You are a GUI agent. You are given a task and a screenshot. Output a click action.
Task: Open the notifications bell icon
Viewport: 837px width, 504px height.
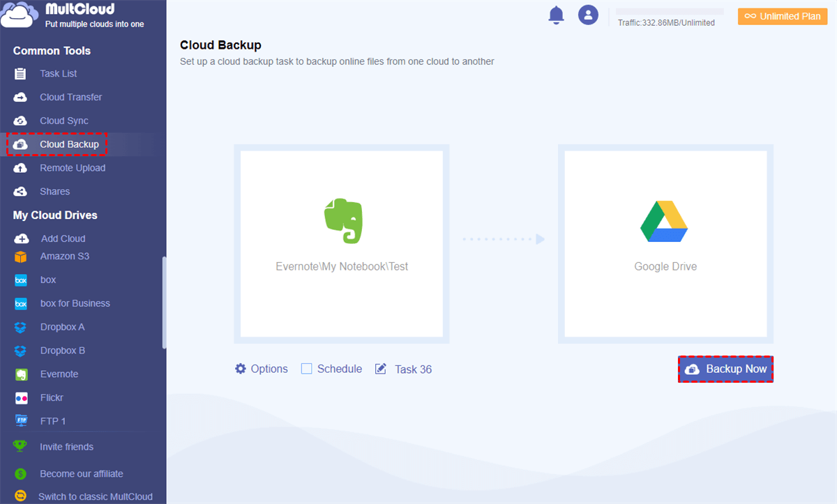tap(556, 15)
